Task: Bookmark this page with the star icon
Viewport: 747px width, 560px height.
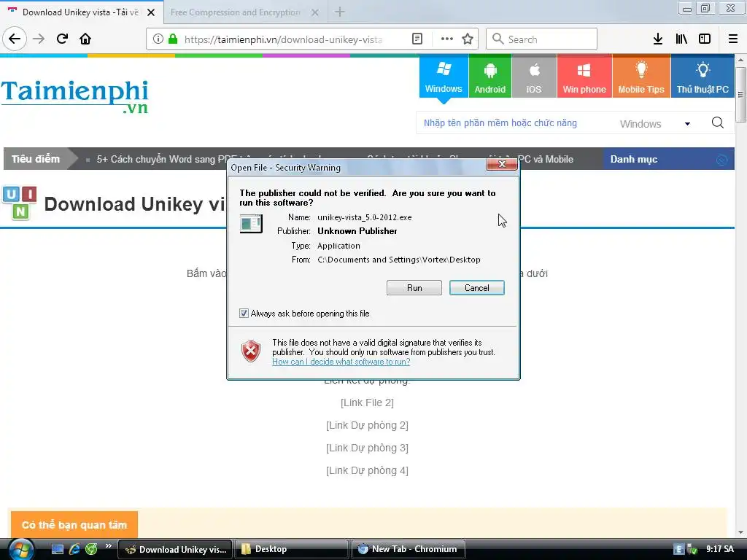Action: click(468, 39)
